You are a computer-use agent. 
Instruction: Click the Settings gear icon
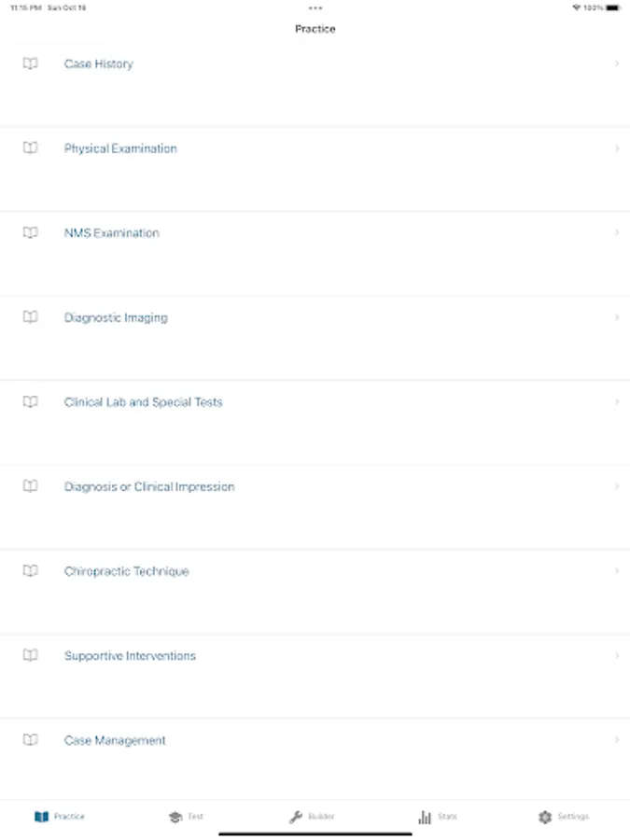[x=545, y=817]
